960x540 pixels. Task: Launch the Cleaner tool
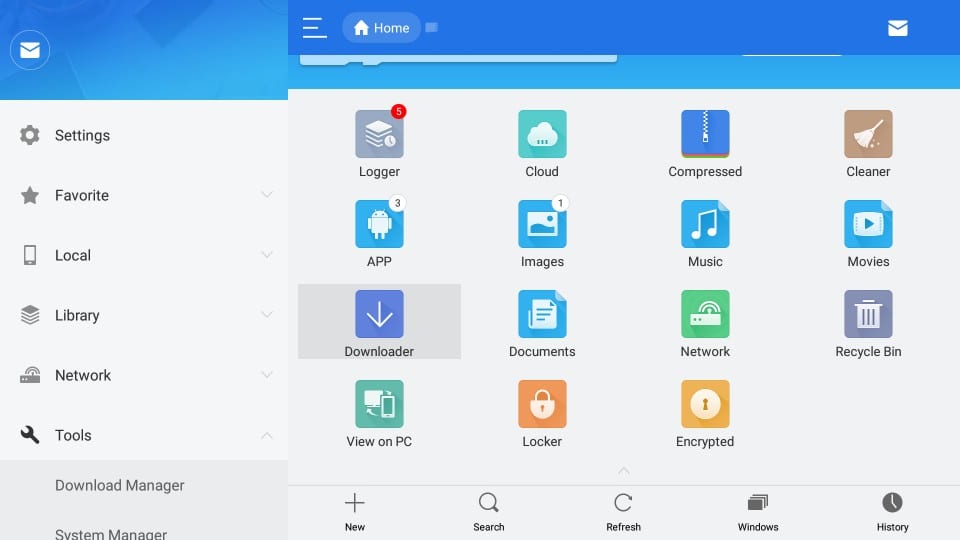coord(868,134)
